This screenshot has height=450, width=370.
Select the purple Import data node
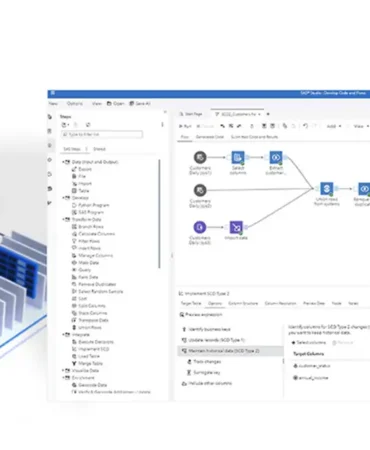point(236,227)
